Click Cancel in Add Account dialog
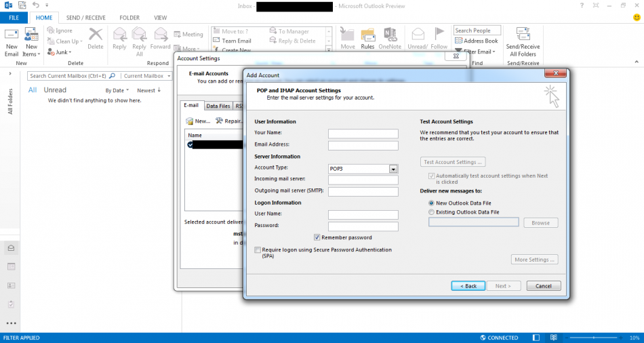Viewport: 644px width, 343px height. [x=544, y=286]
